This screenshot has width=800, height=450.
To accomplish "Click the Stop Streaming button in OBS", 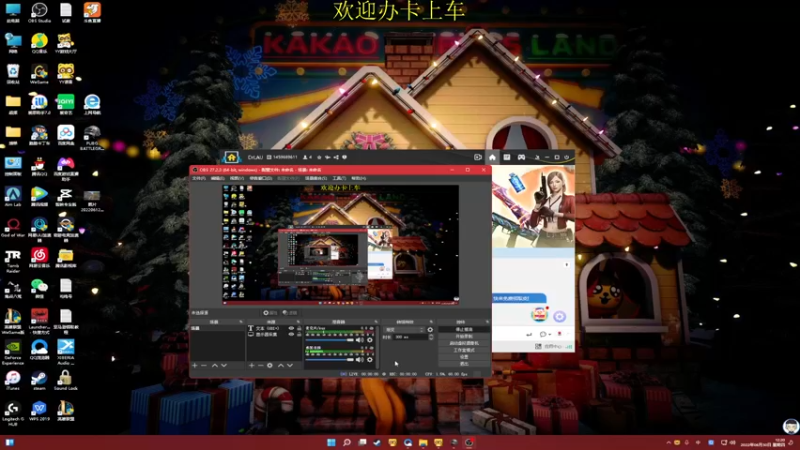I will click(464, 330).
